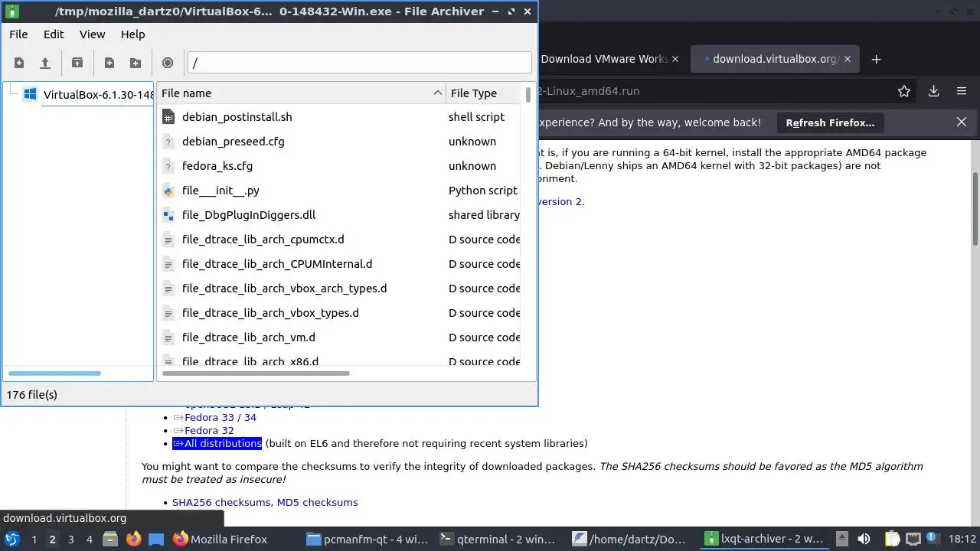Open the version 2 link in Firefox
Screen dimensions: 980x551
click(x=560, y=201)
